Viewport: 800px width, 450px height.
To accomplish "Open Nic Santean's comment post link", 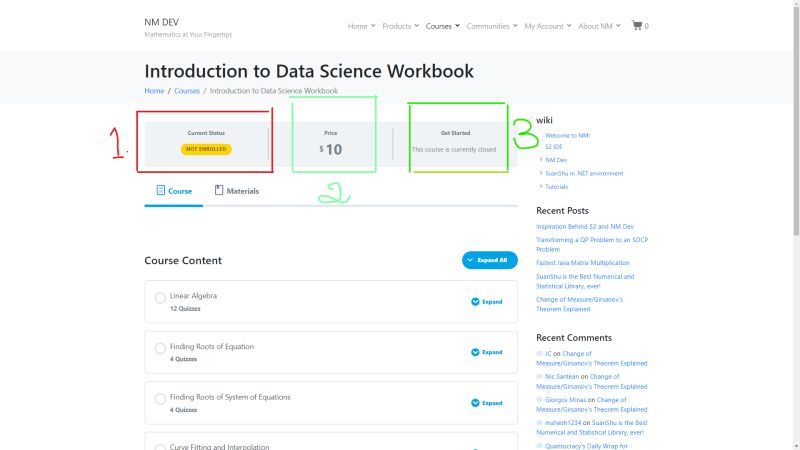I will pos(592,381).
